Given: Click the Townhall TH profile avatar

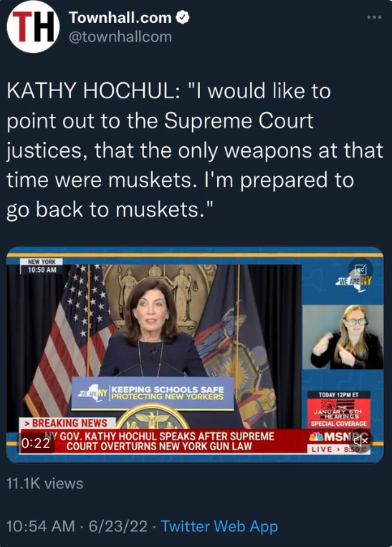Looking at the screenshot, I should click(33, 27).
